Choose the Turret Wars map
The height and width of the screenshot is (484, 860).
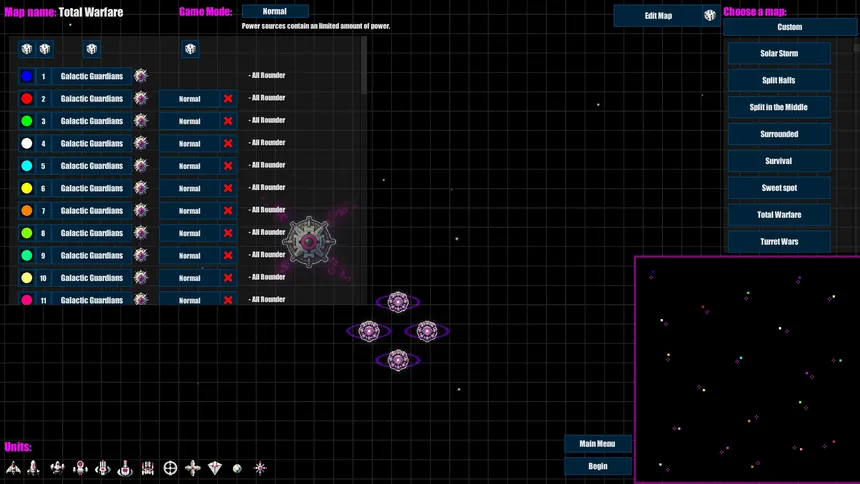pos(779,241)
